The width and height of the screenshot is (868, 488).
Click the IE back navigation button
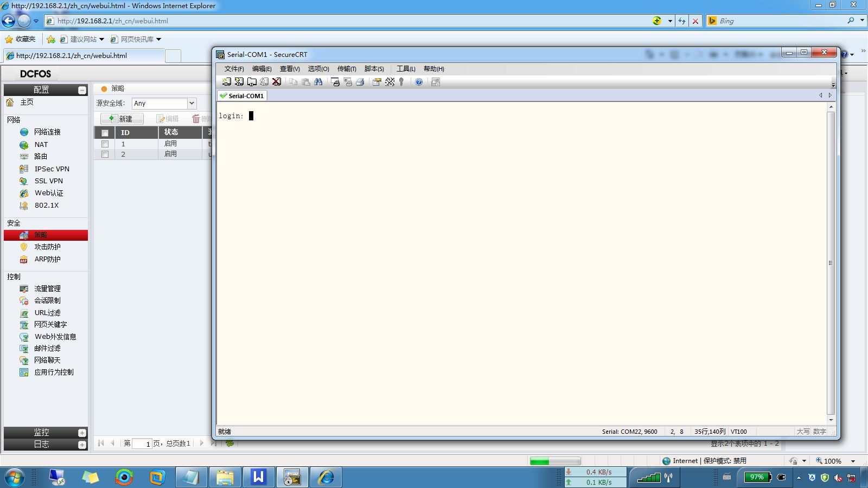pyautogui.click(x=9, y=21)
